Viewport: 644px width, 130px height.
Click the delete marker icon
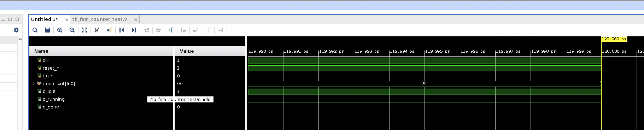coord(208,30)
